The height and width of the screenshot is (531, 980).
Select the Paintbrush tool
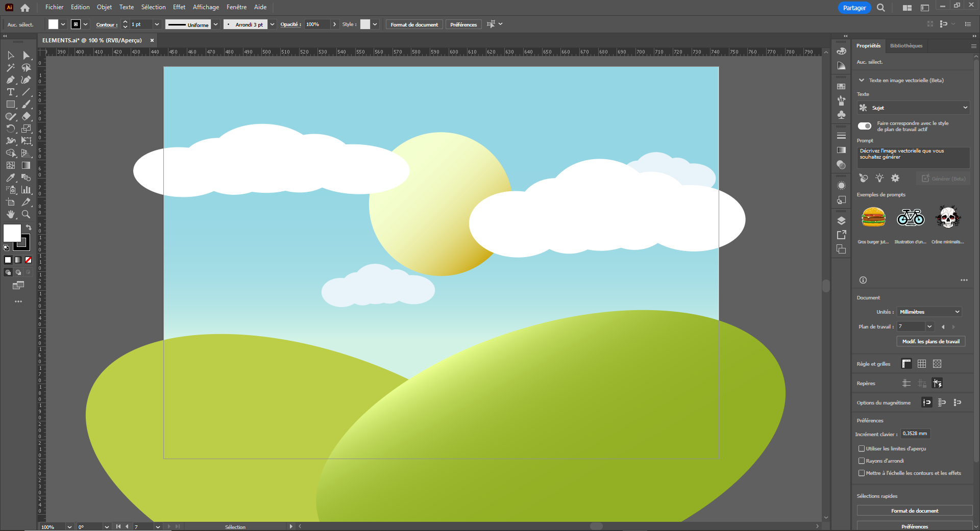(27, 104)
